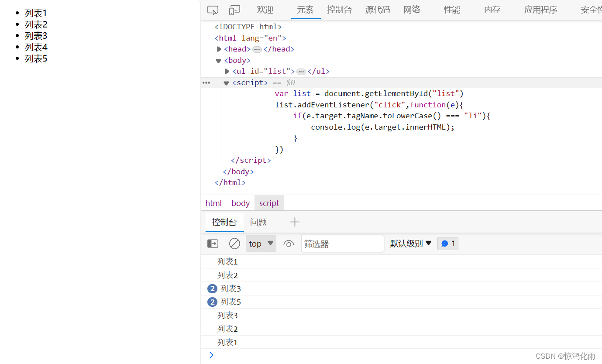Select the drawer 问题 tab
This screenshot has height=364, width=602.
258,222
